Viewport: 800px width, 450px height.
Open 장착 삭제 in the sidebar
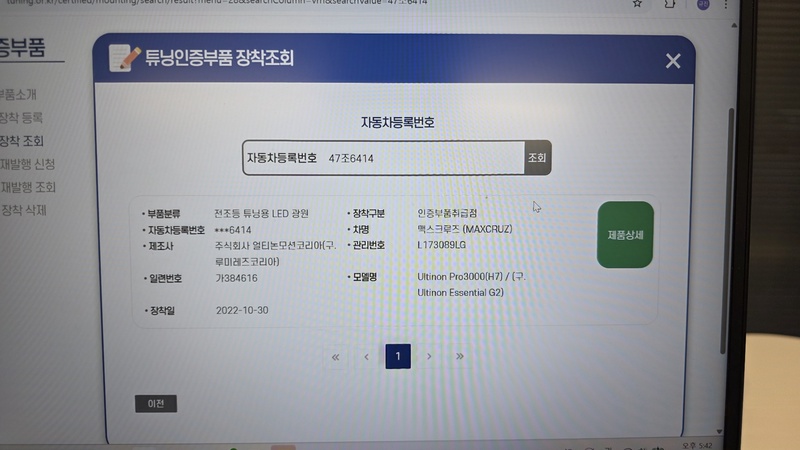pos(24,210)
